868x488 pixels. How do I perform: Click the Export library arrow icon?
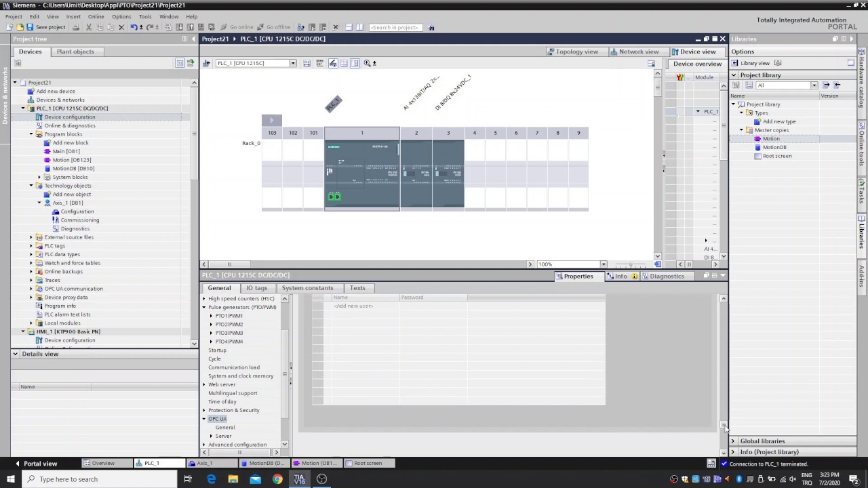click(x=826, y=85)
